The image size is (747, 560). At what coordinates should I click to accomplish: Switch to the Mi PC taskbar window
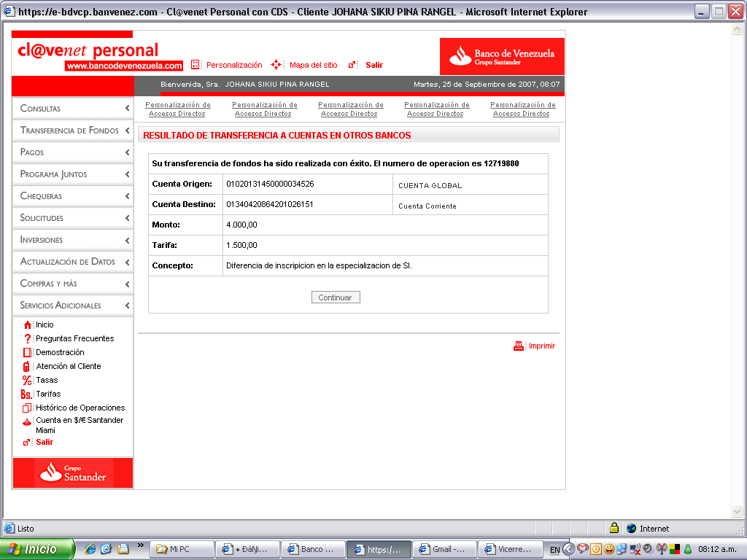pyautogui.click(x=182, y=549)
